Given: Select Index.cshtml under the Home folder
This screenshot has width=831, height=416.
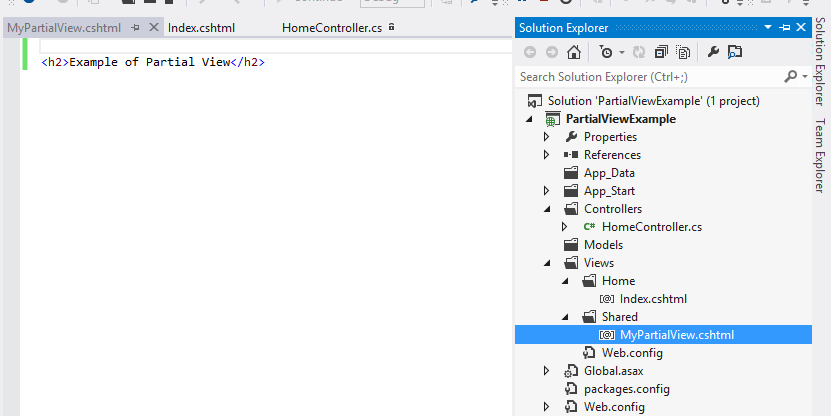Looking at the screenshot, I should coord(653,299).
